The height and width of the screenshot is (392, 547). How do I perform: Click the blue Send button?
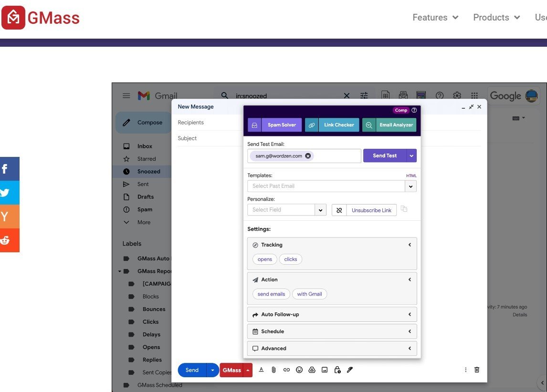(192, 370)
